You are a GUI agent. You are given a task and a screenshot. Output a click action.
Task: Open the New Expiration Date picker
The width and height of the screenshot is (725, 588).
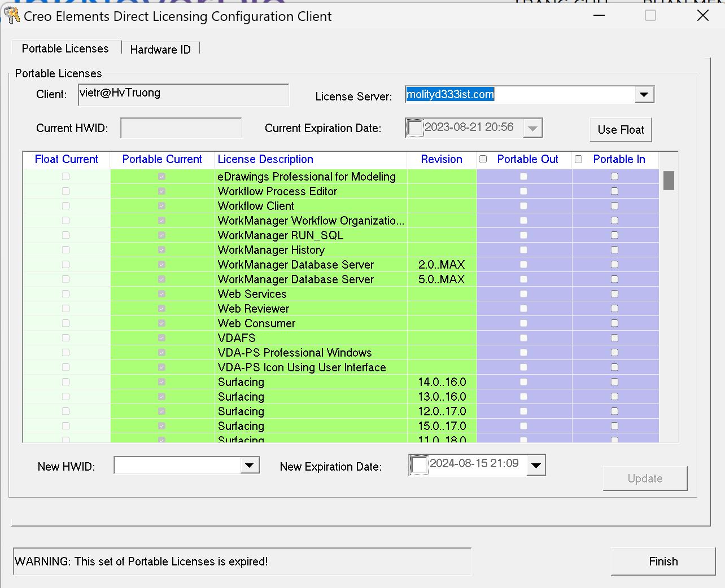pyautogui.click(x=535, y=465)
